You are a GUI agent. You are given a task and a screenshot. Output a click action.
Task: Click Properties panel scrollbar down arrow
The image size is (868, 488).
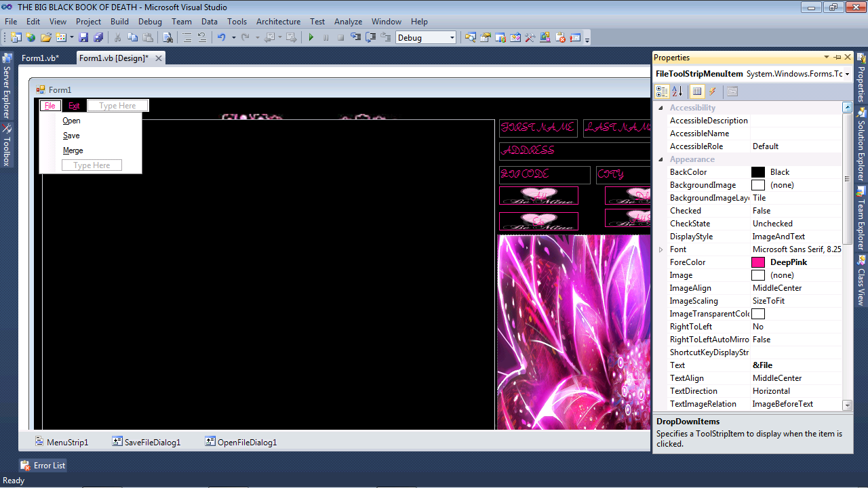[847, 405]
